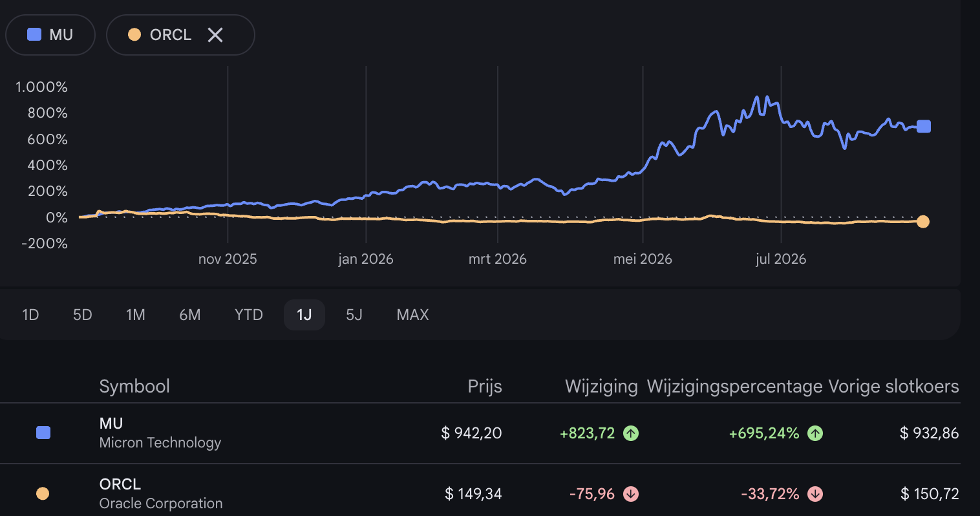
Task: Click the red down-arrow icon beside -33,72%
Action: click(815, 494)
